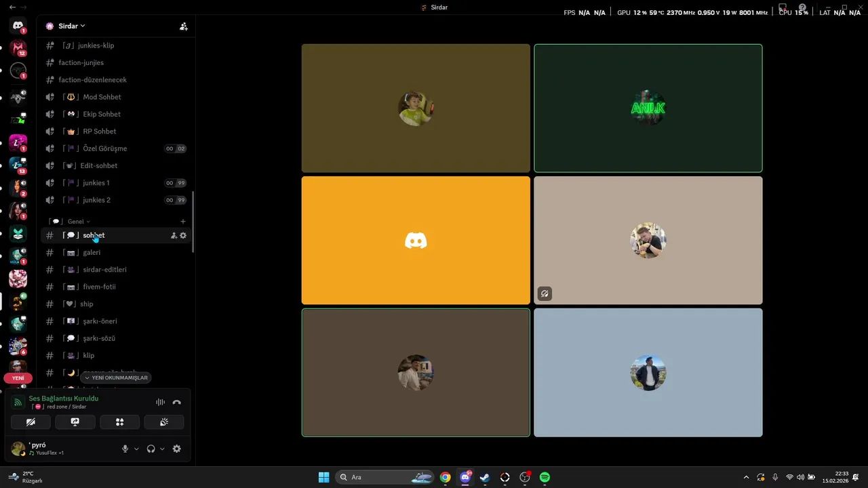Join the junkies 1 voice channel
The height and width of the screenshot is (488, 868).
tap(115, 182)
